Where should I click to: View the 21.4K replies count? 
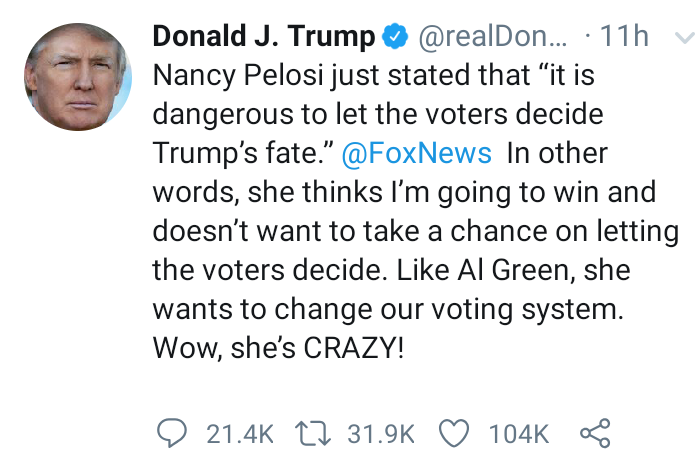pos(240,434)
